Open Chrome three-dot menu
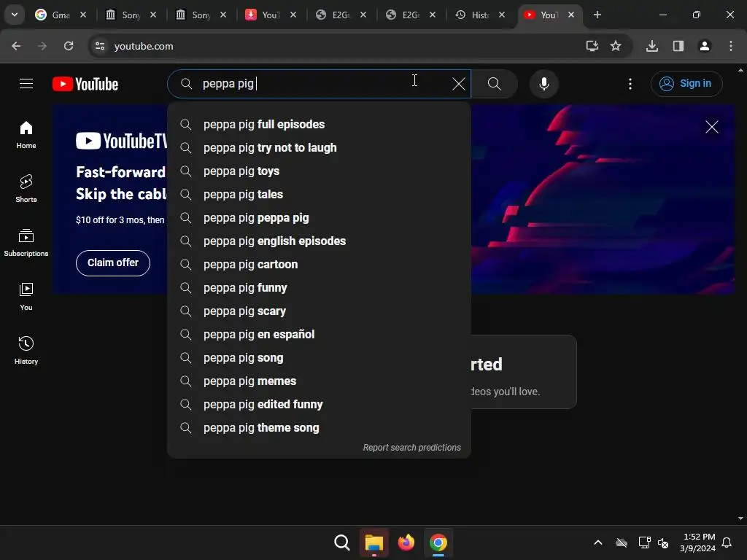 [730, 46]
